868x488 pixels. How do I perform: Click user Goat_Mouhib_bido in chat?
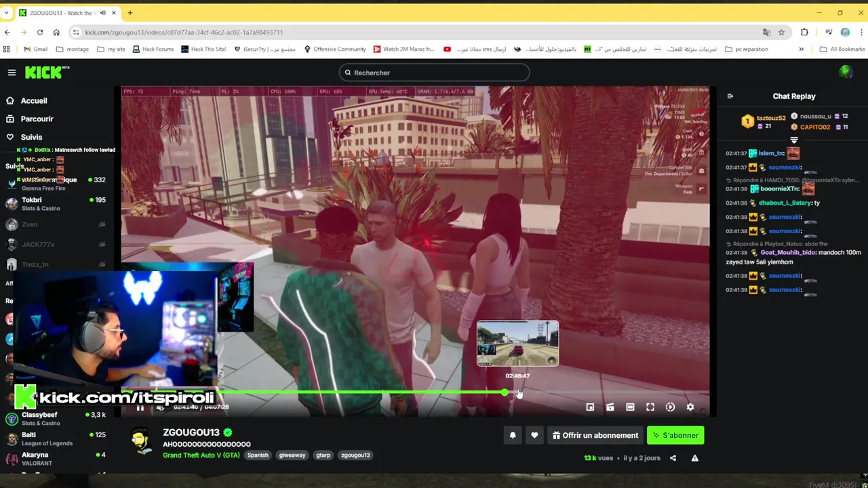(788, 252)
